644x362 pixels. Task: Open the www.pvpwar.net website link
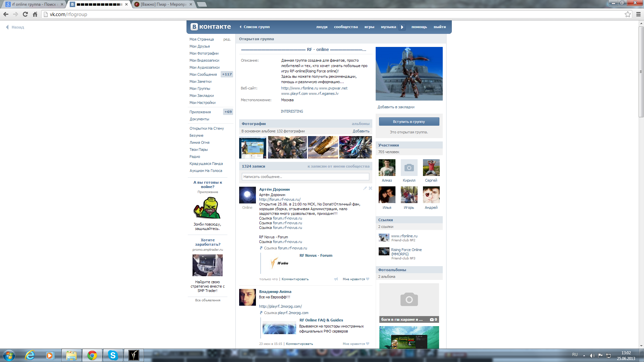point(333,88)
